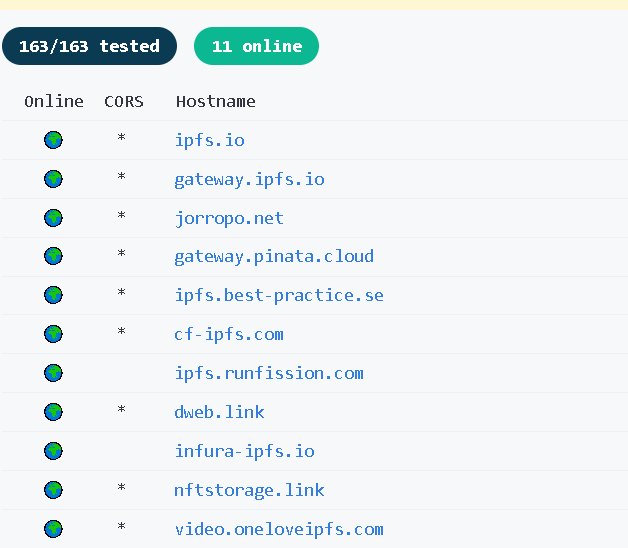This screenshot has width=628, height=548.
Task: Click the globe icon in the jorropo.net row
Action: coord(54,218)
